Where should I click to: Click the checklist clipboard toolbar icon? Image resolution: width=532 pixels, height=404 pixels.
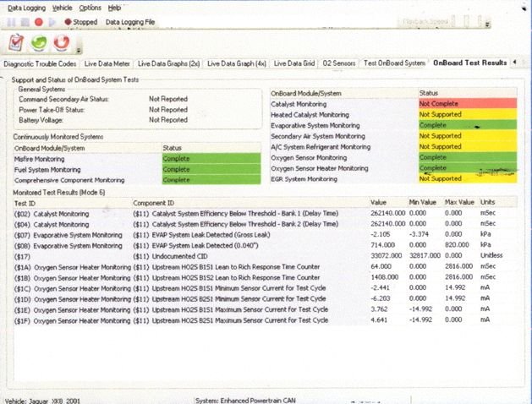tap(15, 42)
